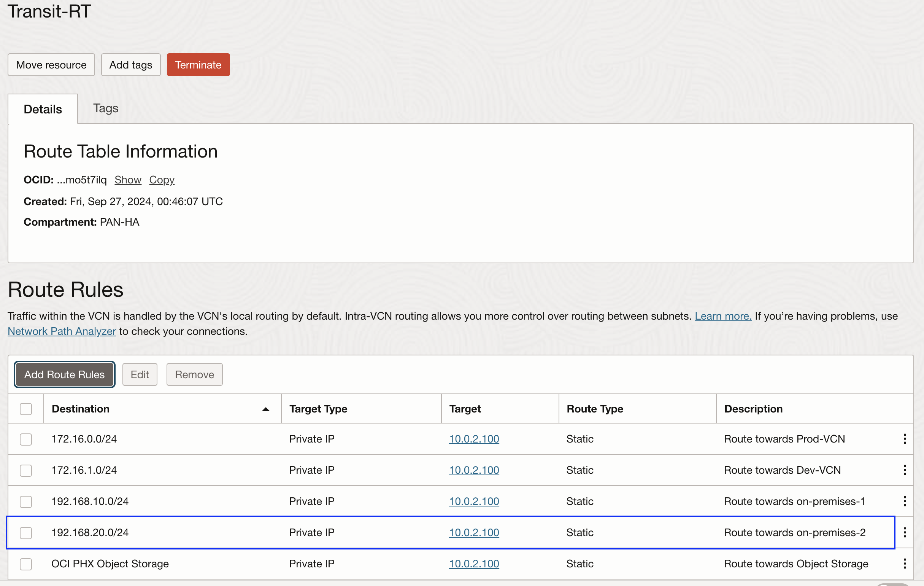Viewport: 924px width, 586px height.
Task: Open Network Path Analyzer link
Action: [61, 331]
